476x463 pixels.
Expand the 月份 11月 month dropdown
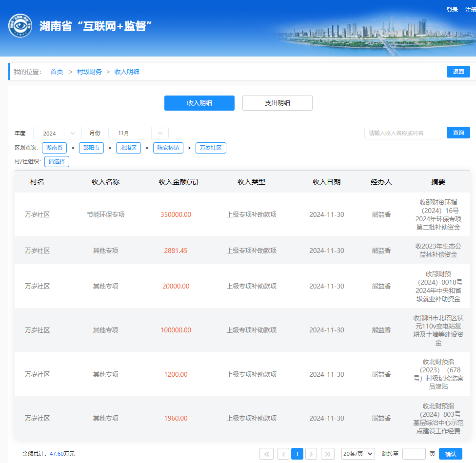(138, 133)
